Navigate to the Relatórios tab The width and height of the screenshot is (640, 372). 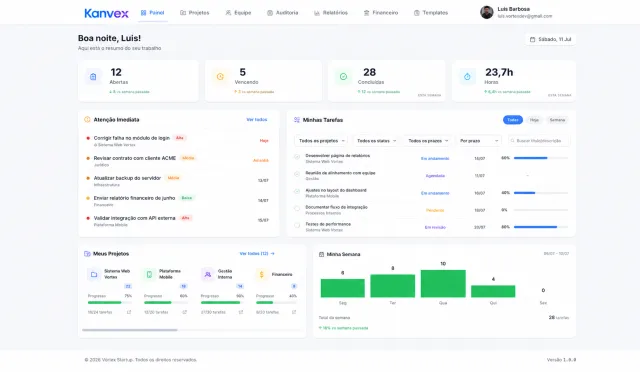point(331,13)
